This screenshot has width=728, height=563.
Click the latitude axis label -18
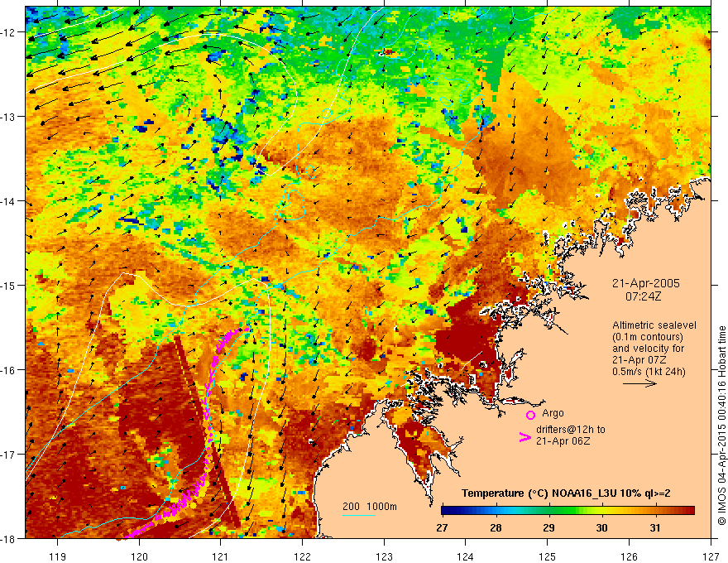pos(8,538)
